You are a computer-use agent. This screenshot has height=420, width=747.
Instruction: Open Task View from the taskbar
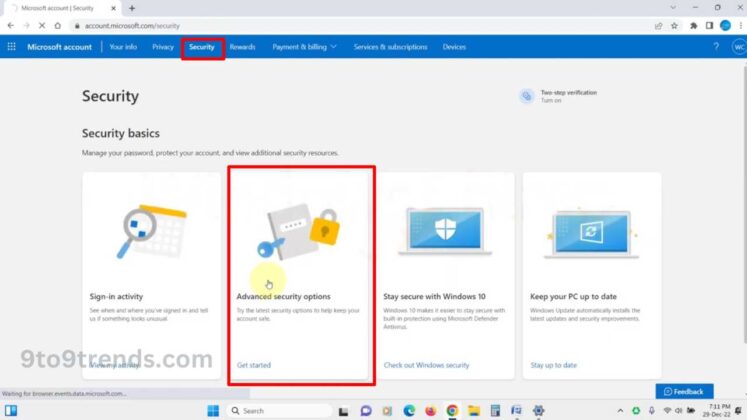coord(343,410)
